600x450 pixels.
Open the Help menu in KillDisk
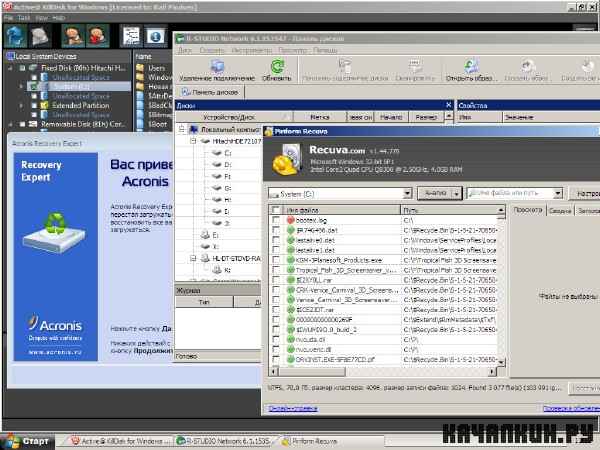point(59,18)
